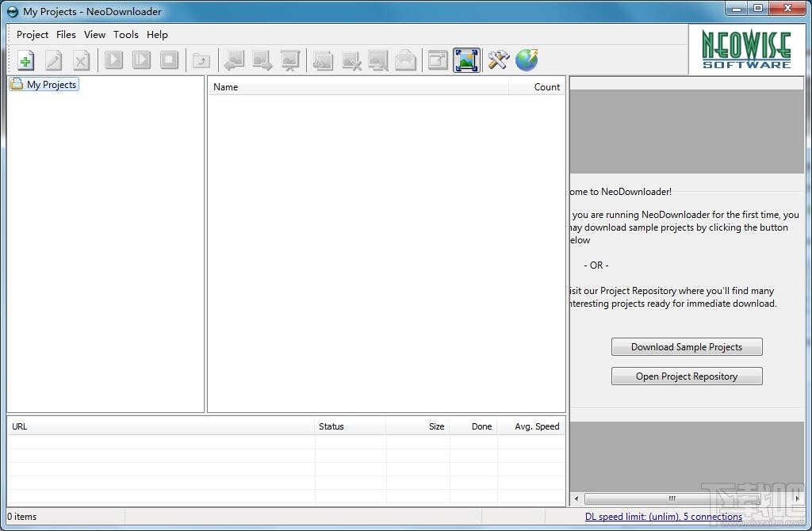Click Open Project Repository button

[x=687, y=376]
